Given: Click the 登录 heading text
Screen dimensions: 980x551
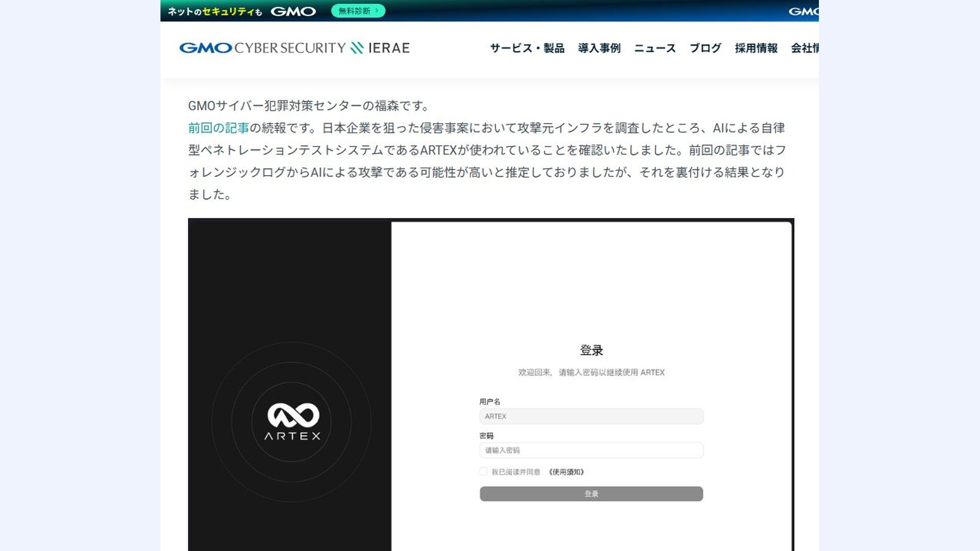Looking at the screenshot, I should click(592, 350).
